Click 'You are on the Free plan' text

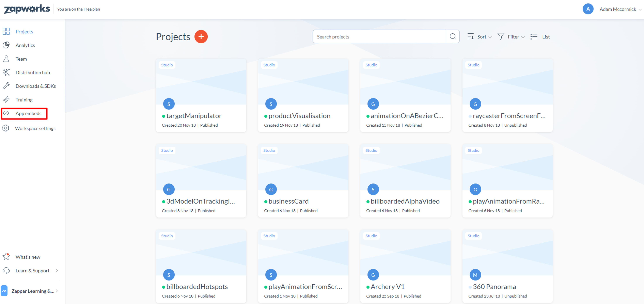click(78, 9)
